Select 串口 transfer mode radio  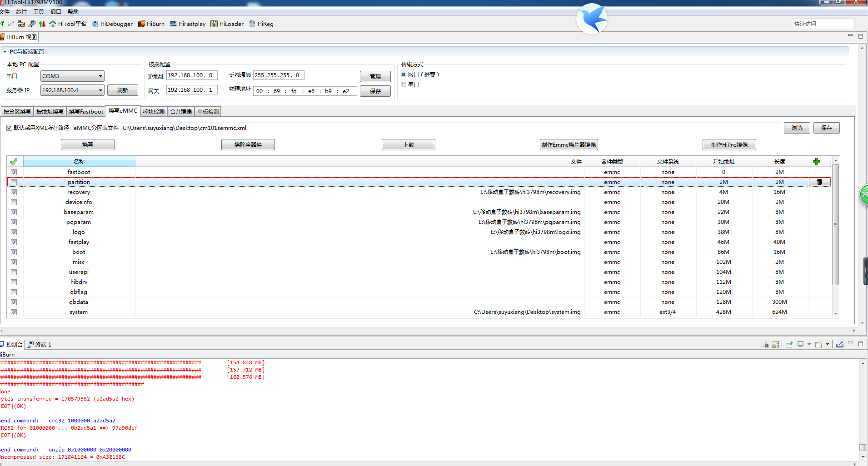(x=404, y=84)
